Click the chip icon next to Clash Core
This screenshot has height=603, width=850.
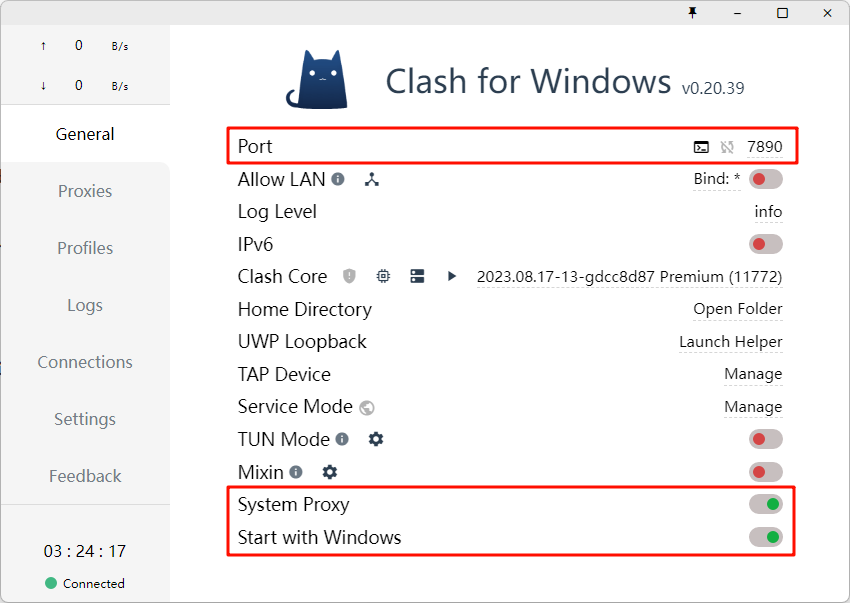click(383, 276)
